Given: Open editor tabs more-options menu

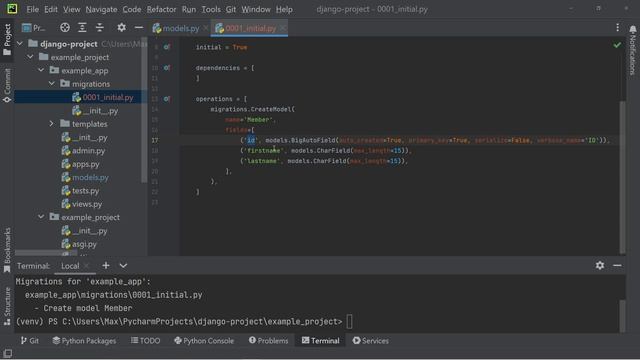Looking at the screenshot, I should click(617, 28).
